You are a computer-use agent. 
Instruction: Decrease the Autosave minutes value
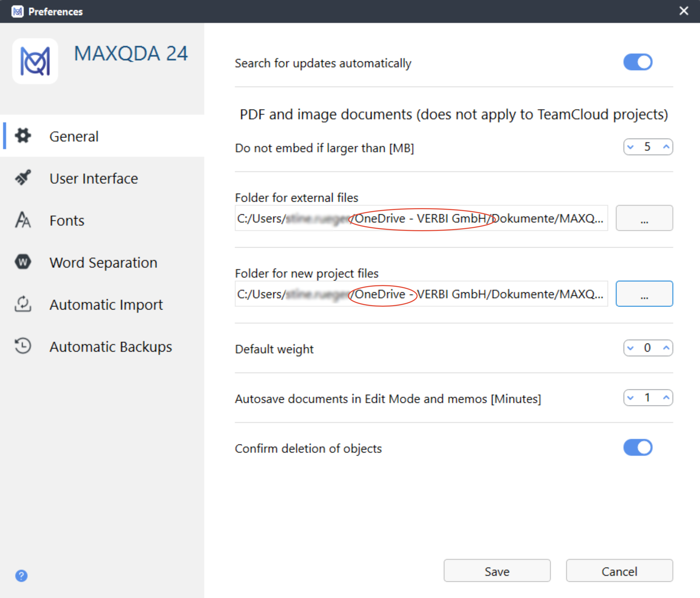tap(630, 398)
